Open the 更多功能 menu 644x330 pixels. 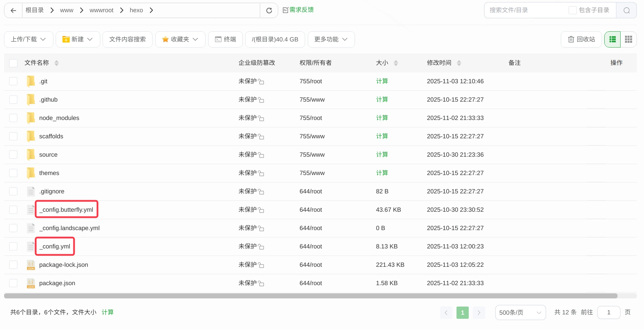[331, 39]
